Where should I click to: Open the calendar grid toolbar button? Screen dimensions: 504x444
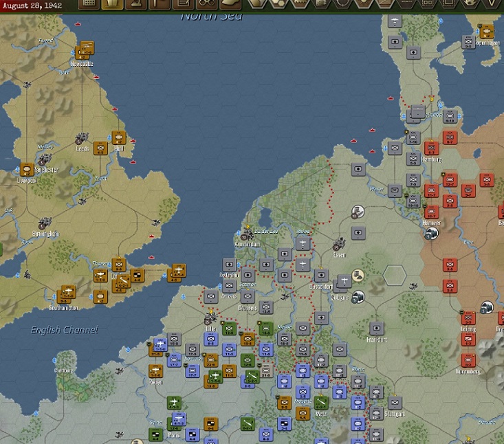(x=89, y=4)
